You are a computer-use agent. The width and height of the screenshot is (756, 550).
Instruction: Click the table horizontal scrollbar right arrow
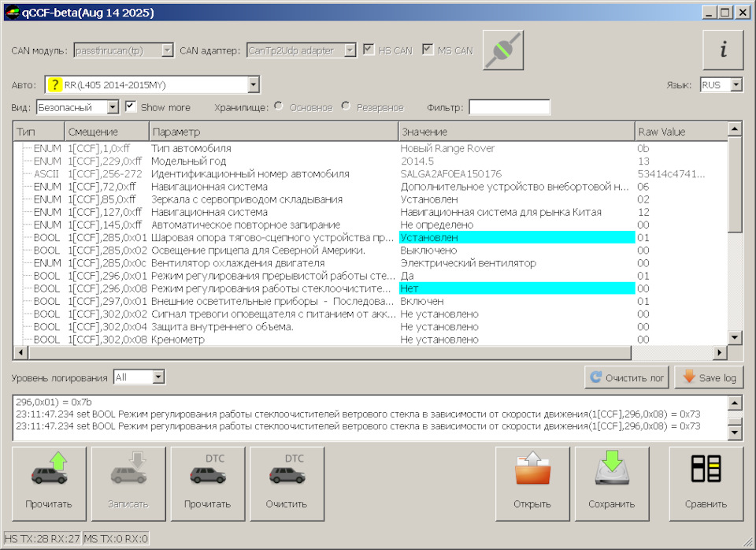point(720,353)
